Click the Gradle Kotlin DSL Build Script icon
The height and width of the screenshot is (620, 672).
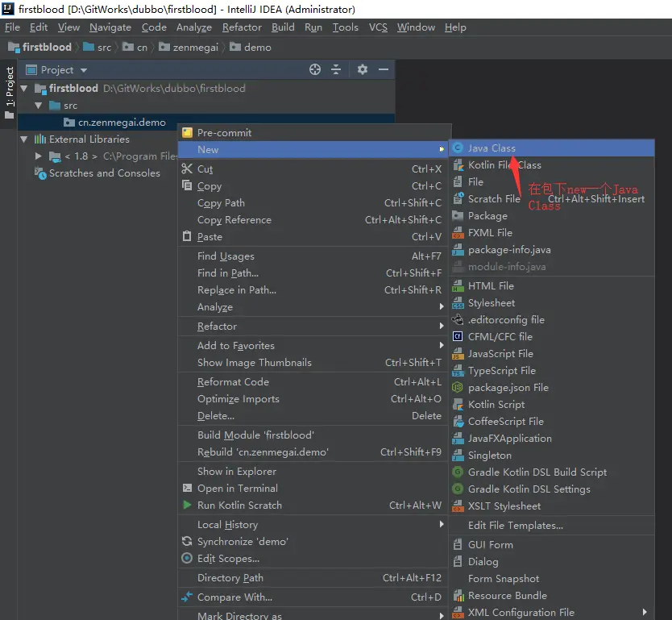(x=458, y=472)
